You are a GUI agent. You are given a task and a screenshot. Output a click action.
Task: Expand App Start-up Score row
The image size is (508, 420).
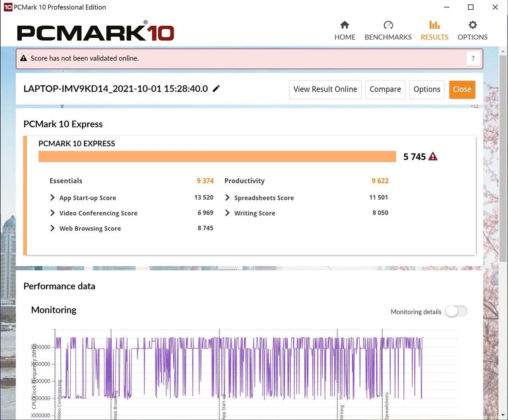click(x=52, y=198)
